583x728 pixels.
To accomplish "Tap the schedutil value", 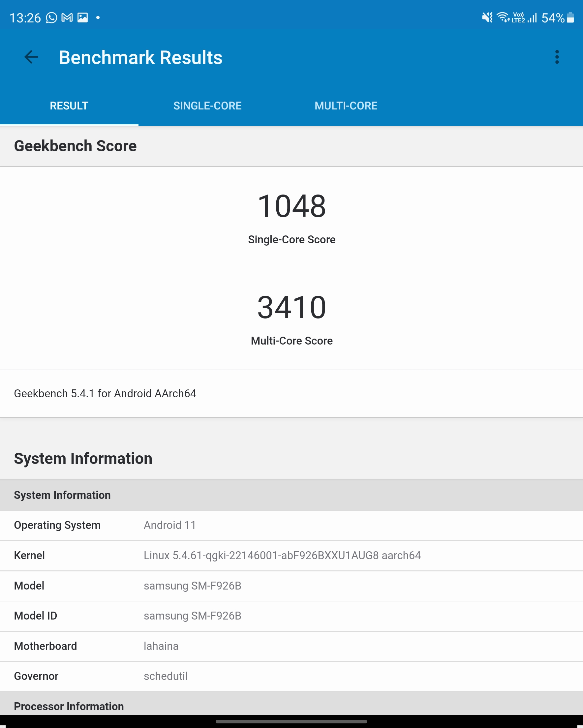I will 166,676.
